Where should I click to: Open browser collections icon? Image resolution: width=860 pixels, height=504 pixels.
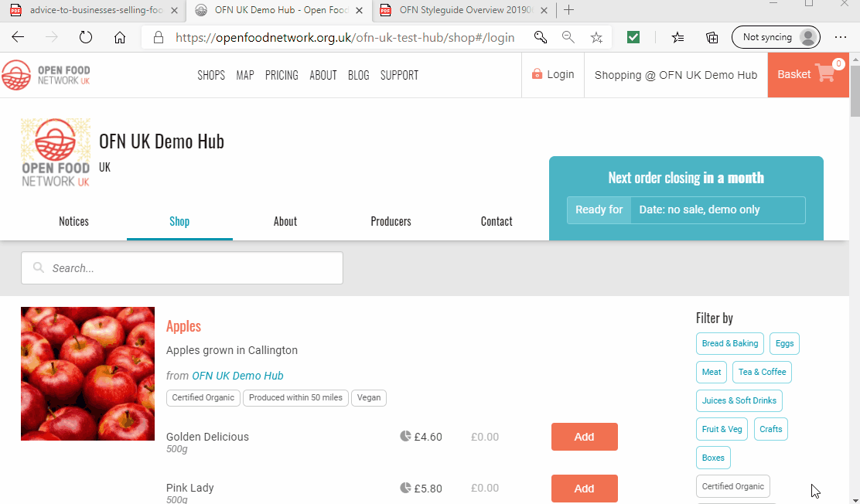coord(712,37)
